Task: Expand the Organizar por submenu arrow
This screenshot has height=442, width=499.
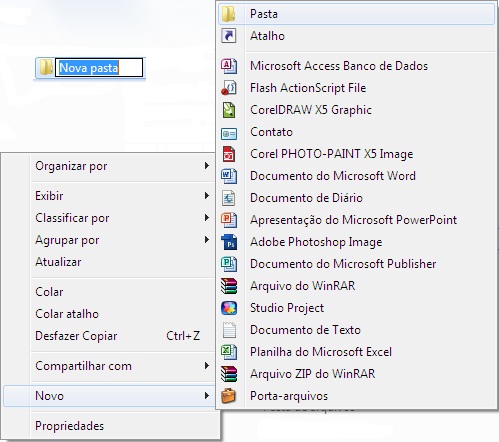Action: pyautogui.click(x=207, y=166)
